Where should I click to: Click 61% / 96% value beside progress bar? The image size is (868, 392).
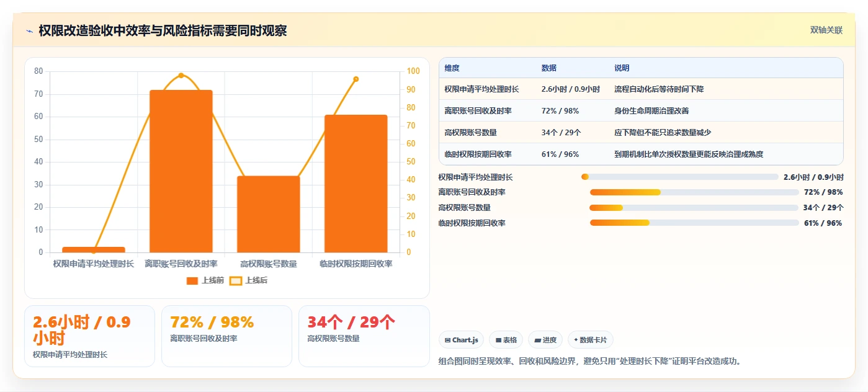pos(823,223)
